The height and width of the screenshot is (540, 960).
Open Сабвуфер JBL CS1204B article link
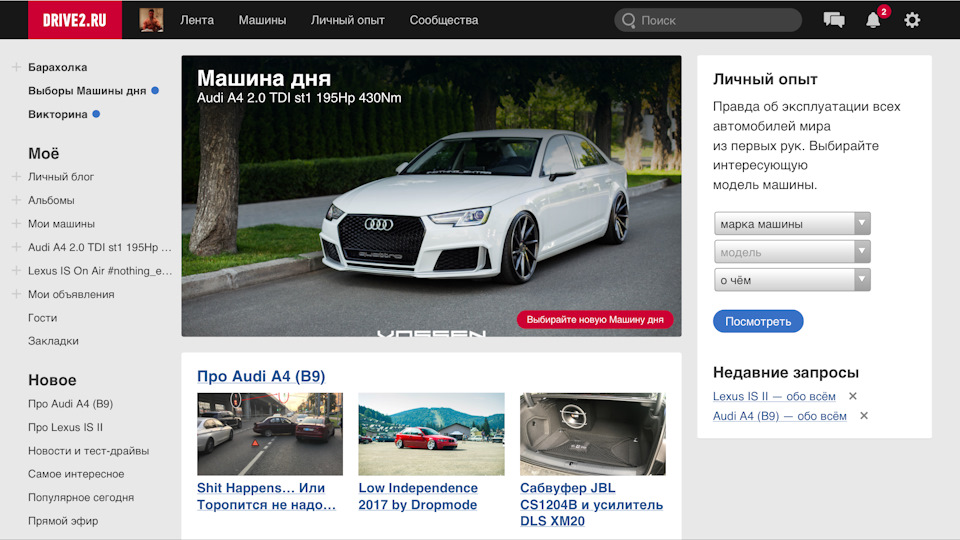591,504
